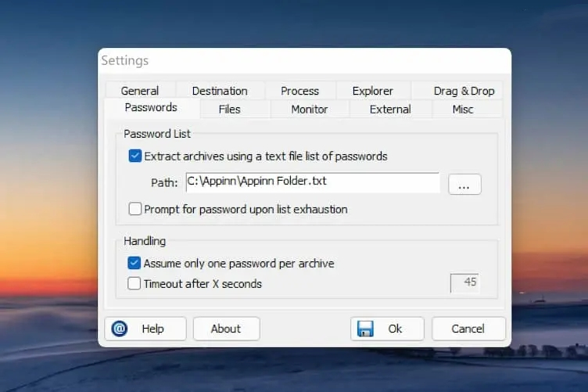The height and width of the screenshot is (392, 588).
Task: Click the Path: label
Action: click(x=164, y=182)
